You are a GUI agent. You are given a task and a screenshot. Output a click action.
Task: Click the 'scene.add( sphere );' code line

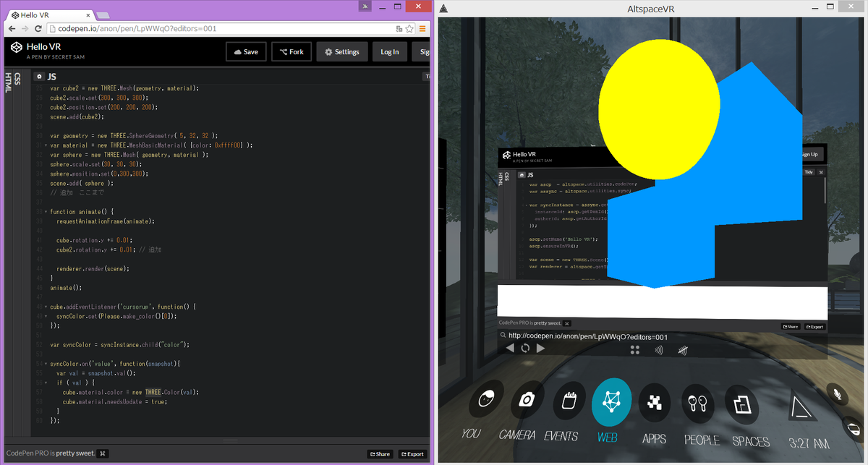[x=82, y=183]
